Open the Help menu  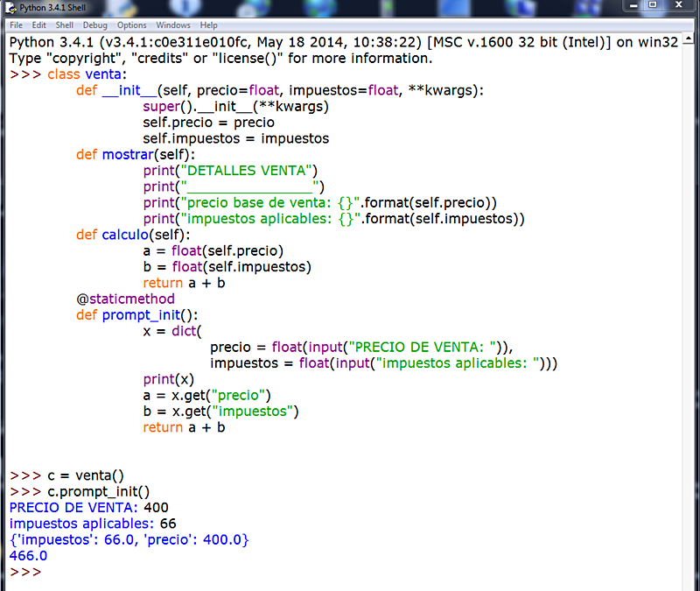click(x=208, y=25)
